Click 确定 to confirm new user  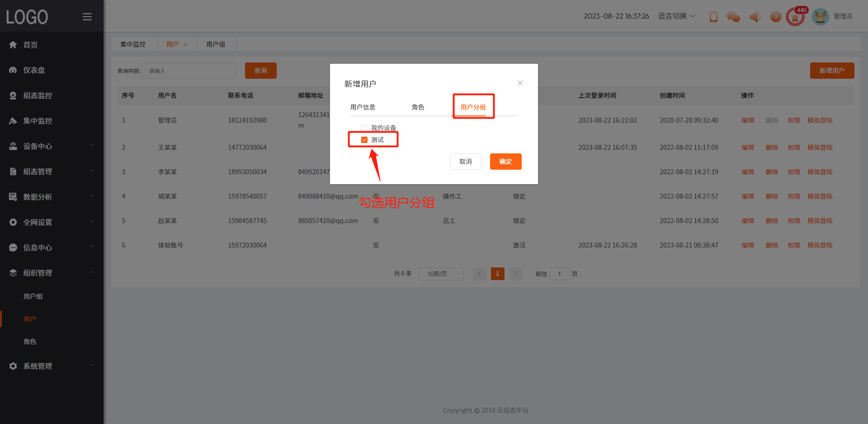click(x=506, y=162)
